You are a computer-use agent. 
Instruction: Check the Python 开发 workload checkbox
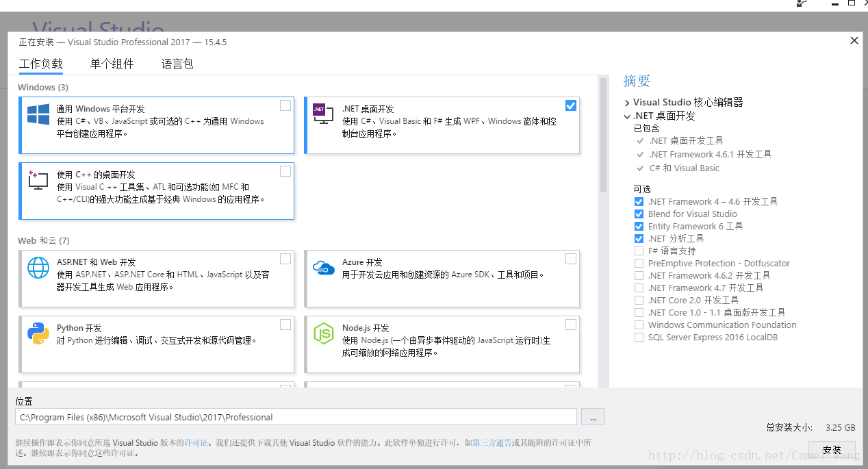click(285, 325)
